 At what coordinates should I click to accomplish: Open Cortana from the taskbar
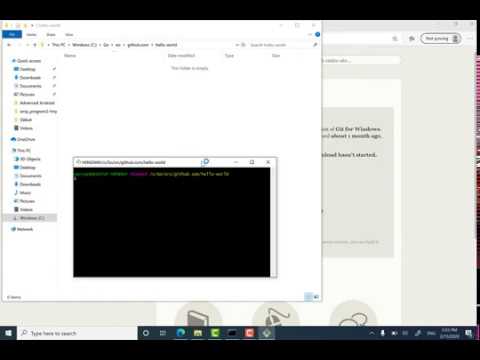(x=146, y=333)
